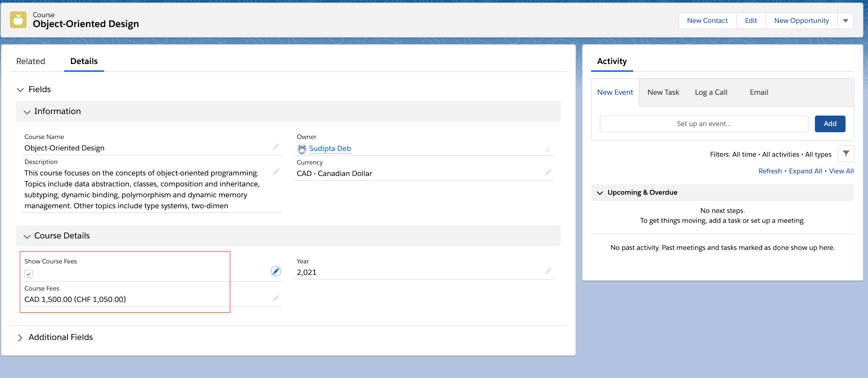
Task: Expand the Additional Fields section
Action: click(21, 338)
